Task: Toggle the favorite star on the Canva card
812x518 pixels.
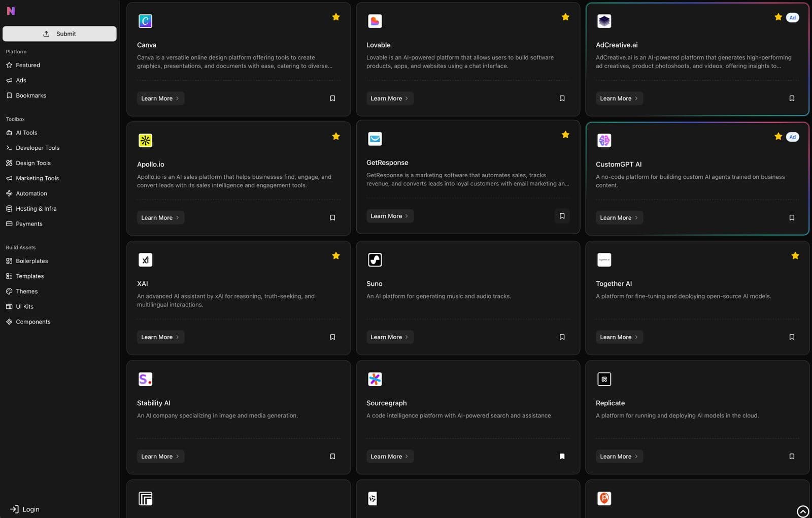Action: pos(336,17)
